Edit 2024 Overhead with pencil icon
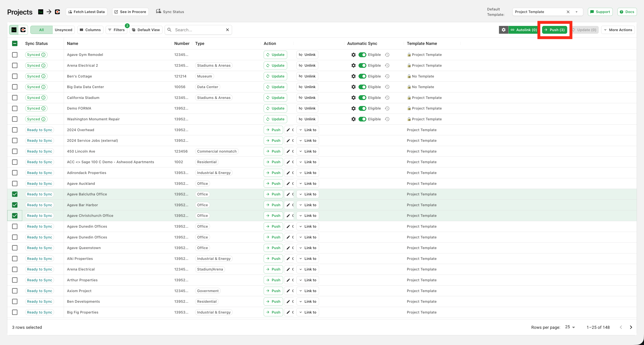The height and width of the screenshot is (345, 644). [288, 130]
